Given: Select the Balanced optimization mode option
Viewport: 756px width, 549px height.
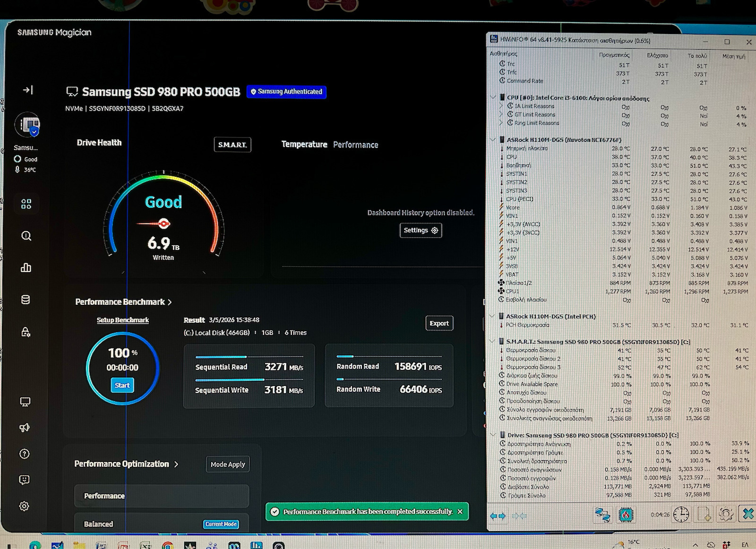Looking at the screenshot, I should click(x=162, y=523).
